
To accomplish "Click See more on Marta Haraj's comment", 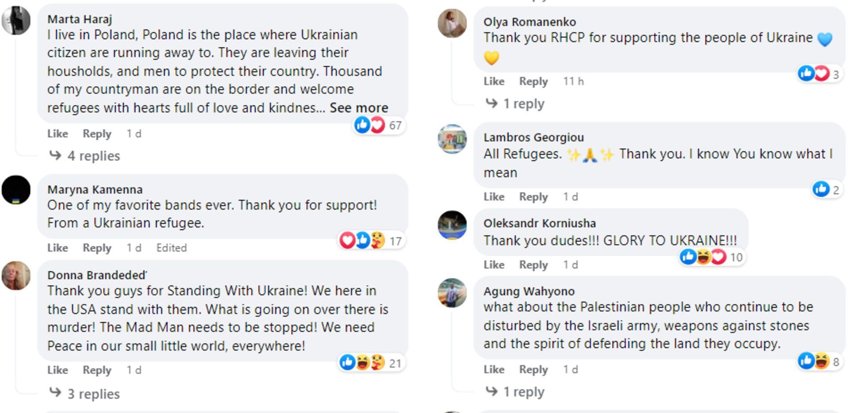I will (x=359, y=108).
